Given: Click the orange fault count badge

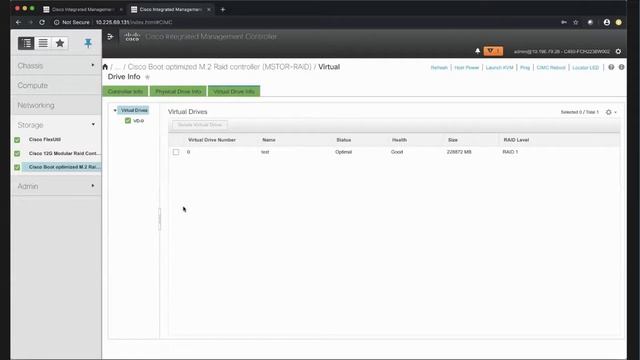Looking at the screenshot, I should pos(493,51).
